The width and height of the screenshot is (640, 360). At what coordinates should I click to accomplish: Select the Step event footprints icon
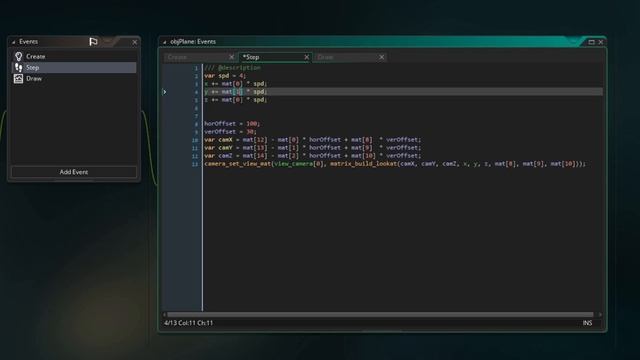coord(18,67)
